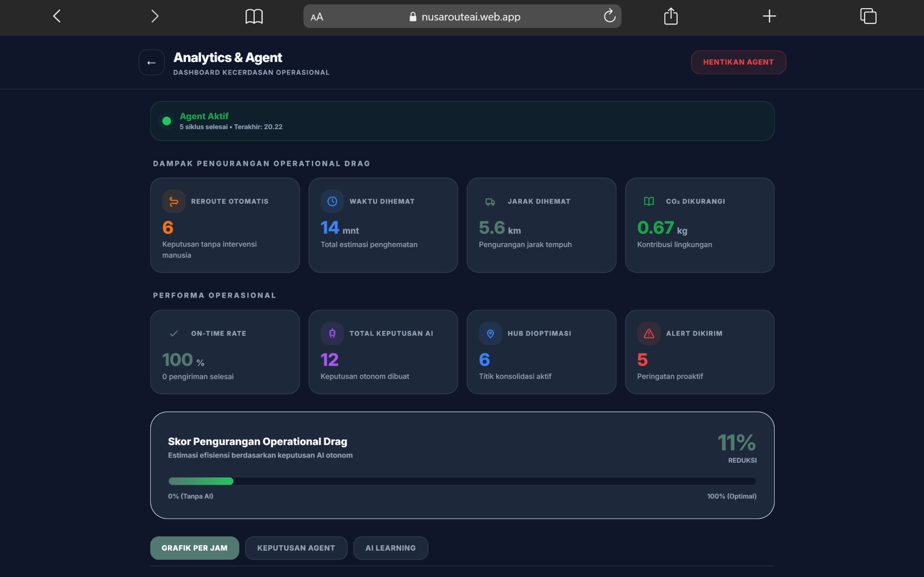Click 'Total estimasi penghematan' description
Screen dimensions: 924x577
coord(369,245)
